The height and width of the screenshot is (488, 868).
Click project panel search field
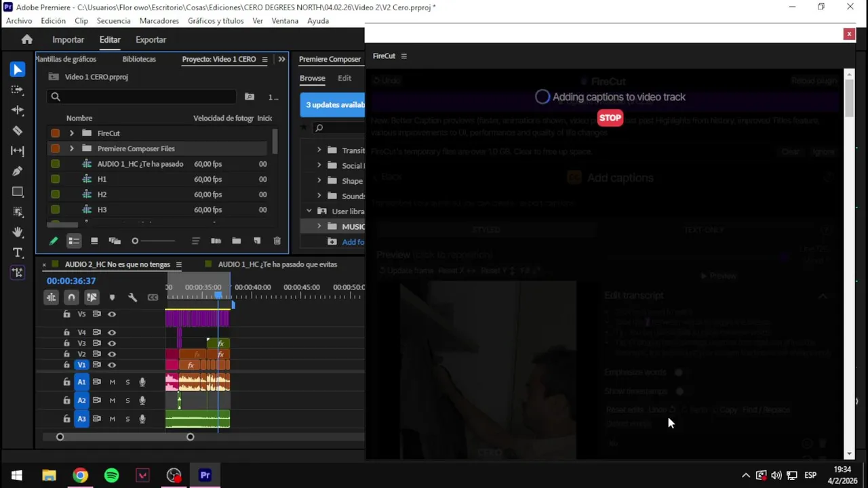(142, 96)
